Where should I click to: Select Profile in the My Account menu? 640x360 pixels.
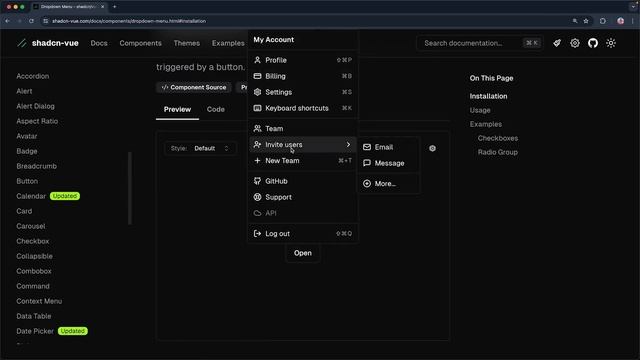pyautogui.click(x=302, y=60)
